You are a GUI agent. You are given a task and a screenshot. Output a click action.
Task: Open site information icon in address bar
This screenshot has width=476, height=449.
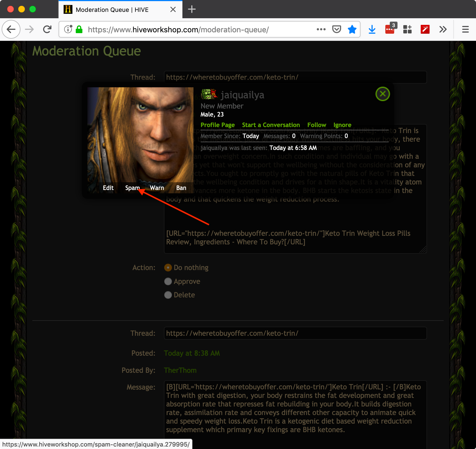[68, 29]
